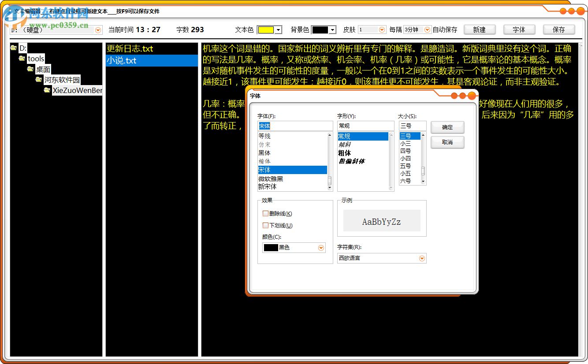The height and width of the screenshot is (364, 588).
Task: Click the tools folder icon in directory tree
Action: [22, 58]
